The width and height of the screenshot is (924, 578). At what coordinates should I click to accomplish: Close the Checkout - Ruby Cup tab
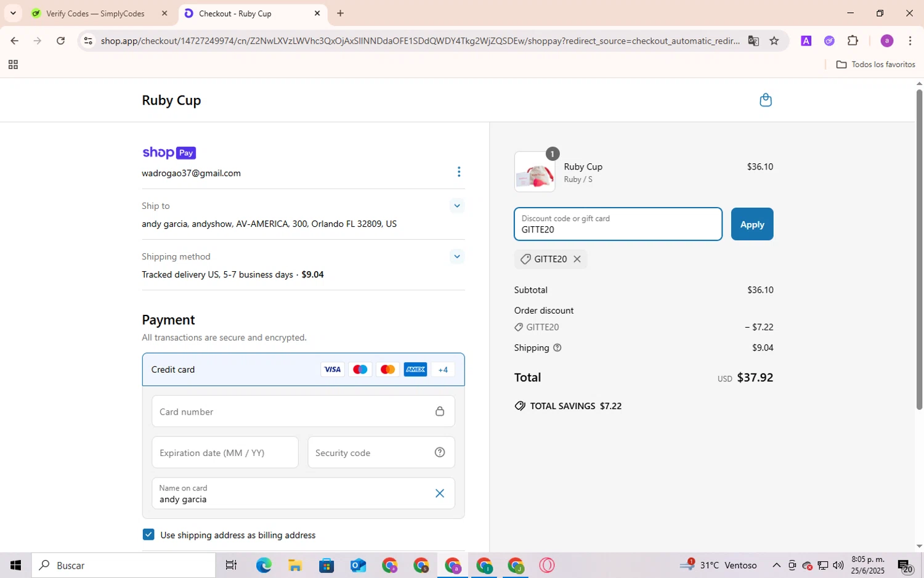point(317,14)
